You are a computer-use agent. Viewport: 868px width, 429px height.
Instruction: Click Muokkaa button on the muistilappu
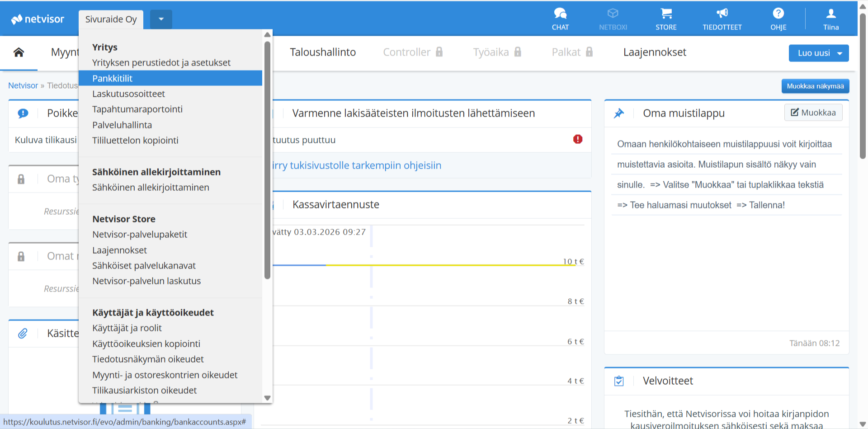(x=813, y=113)
